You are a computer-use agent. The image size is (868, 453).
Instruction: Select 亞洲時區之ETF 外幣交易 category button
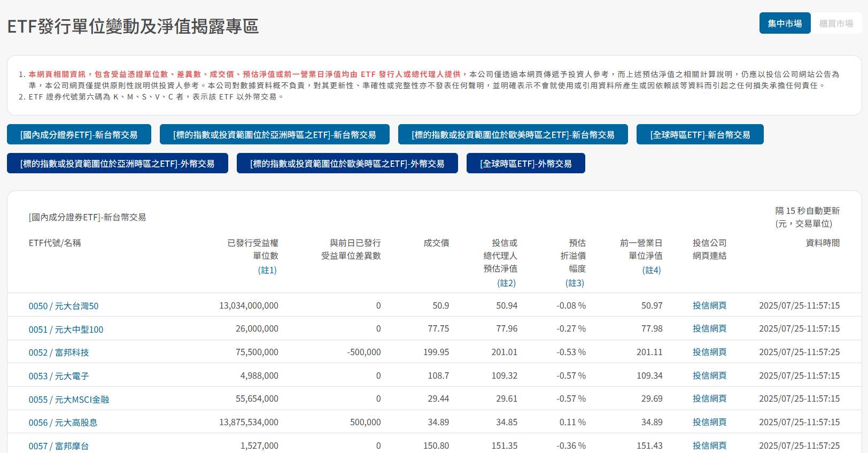tap(118, 163)
